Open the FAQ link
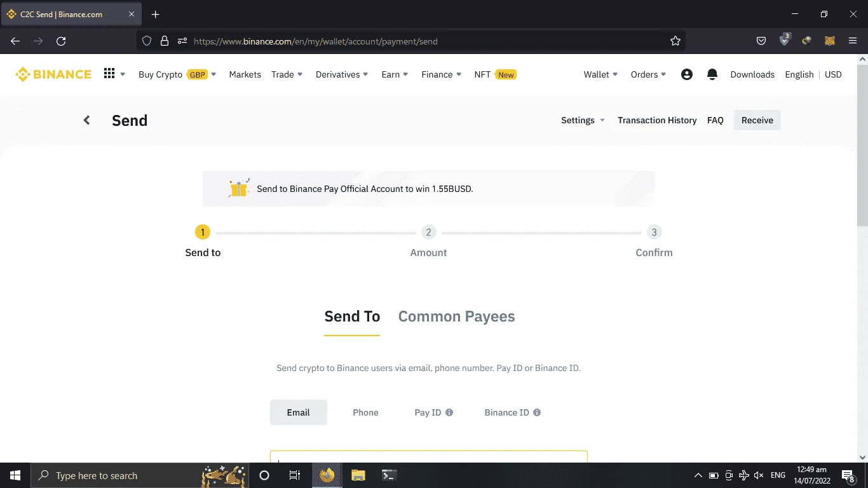 click(x=715, y=120)
